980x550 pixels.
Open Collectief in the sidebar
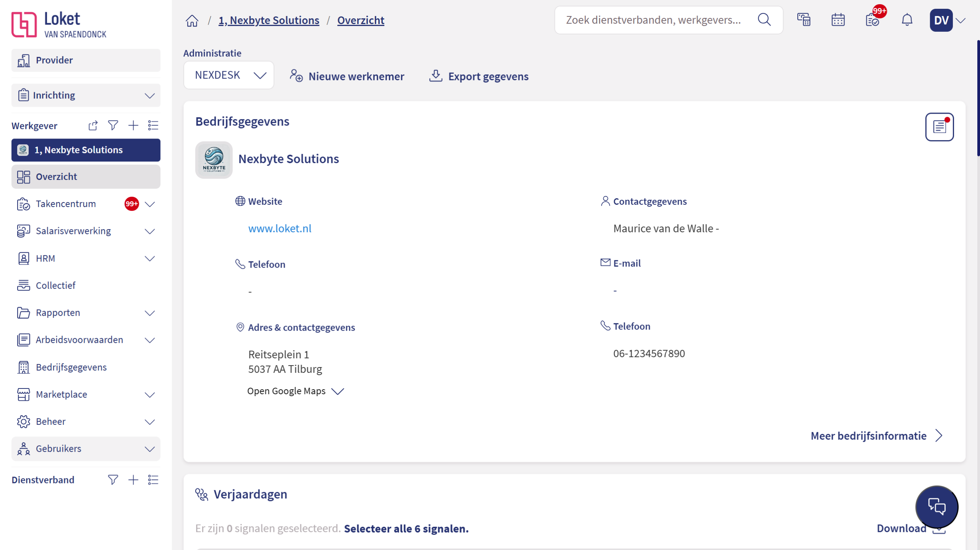[x=56, y=286]
